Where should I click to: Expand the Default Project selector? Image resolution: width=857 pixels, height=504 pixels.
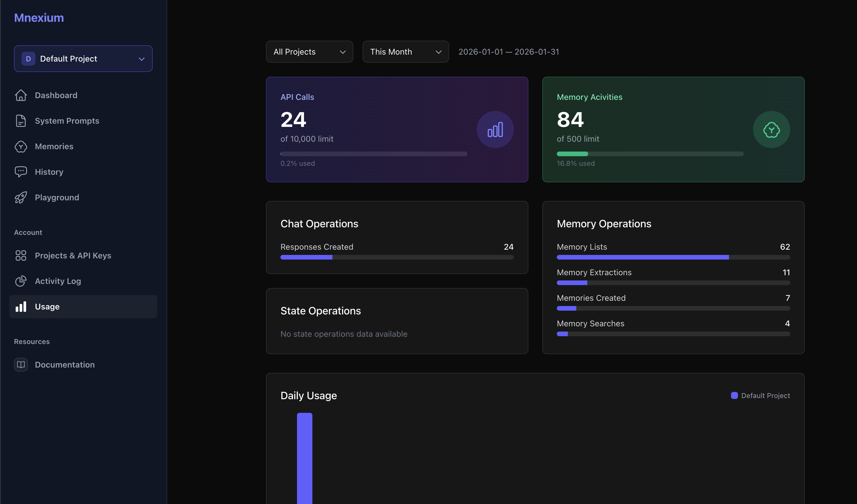pyautogui.click(x=83, y=58)
